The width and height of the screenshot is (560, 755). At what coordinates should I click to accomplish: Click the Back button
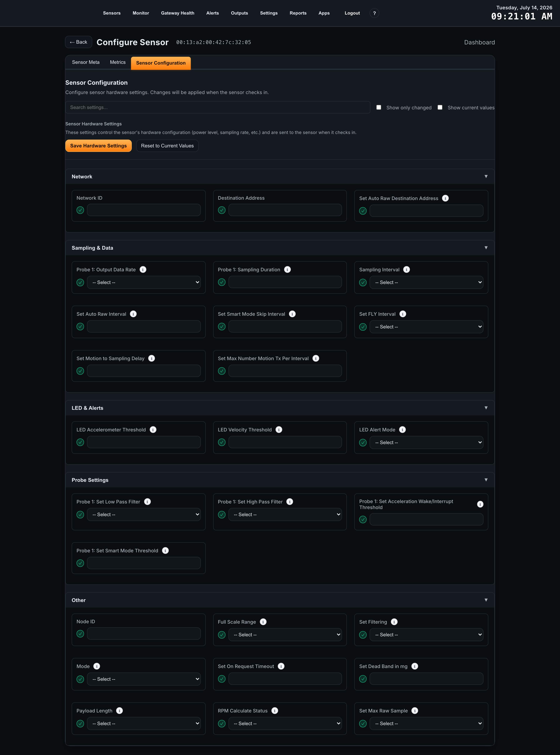point(79,42)
